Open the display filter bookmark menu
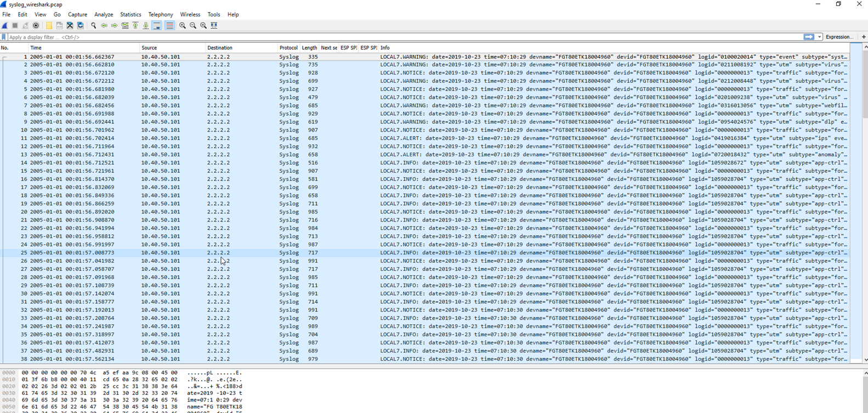868x413 pixels. coord(4,37)
